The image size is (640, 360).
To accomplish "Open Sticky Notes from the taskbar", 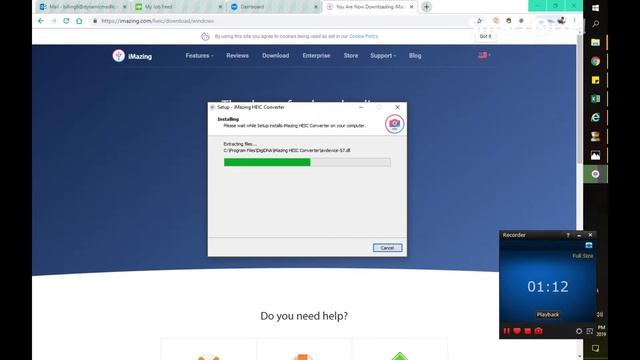I will (596, 80).
